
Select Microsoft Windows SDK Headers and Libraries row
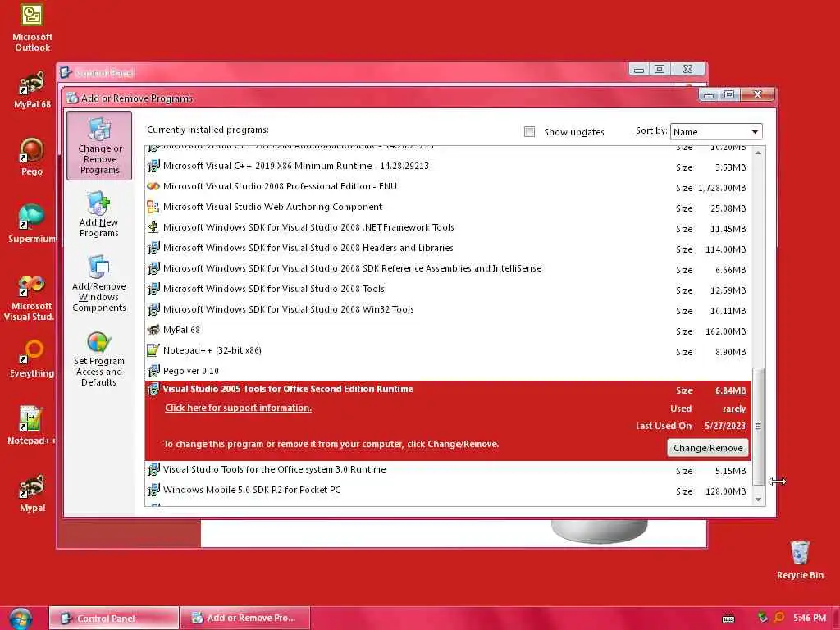448,248
